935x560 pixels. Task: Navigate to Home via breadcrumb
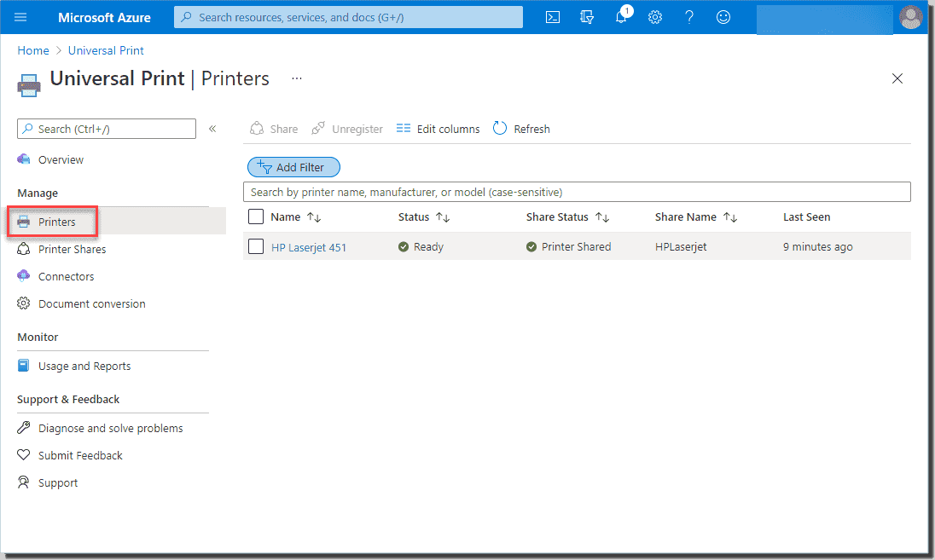[x=32, y=50]
